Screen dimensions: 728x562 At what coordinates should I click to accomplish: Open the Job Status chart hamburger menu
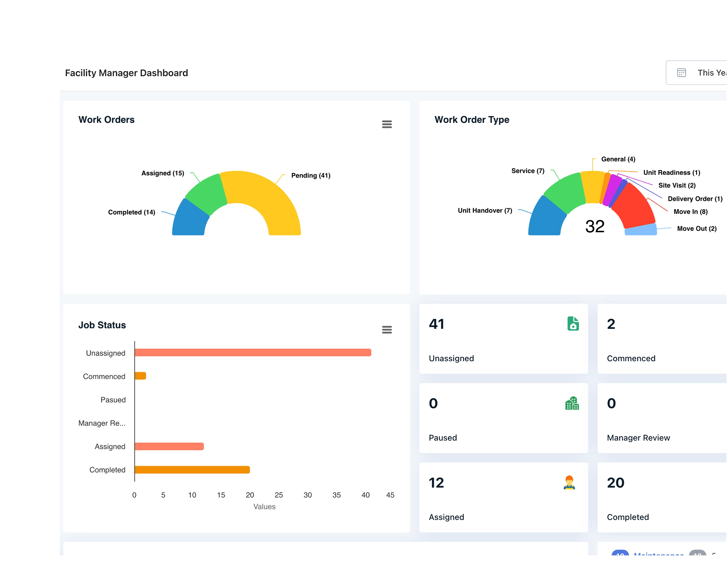(x=387, y=329)
